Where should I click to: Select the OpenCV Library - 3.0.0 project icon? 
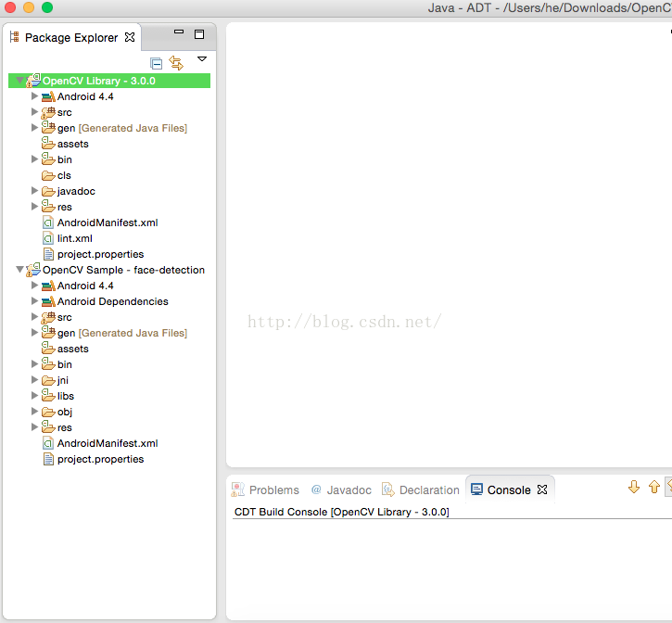pyautogui.click(x=33, y=81)
